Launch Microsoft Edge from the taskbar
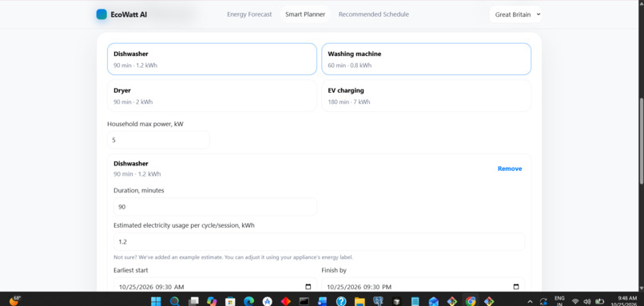 248,301
